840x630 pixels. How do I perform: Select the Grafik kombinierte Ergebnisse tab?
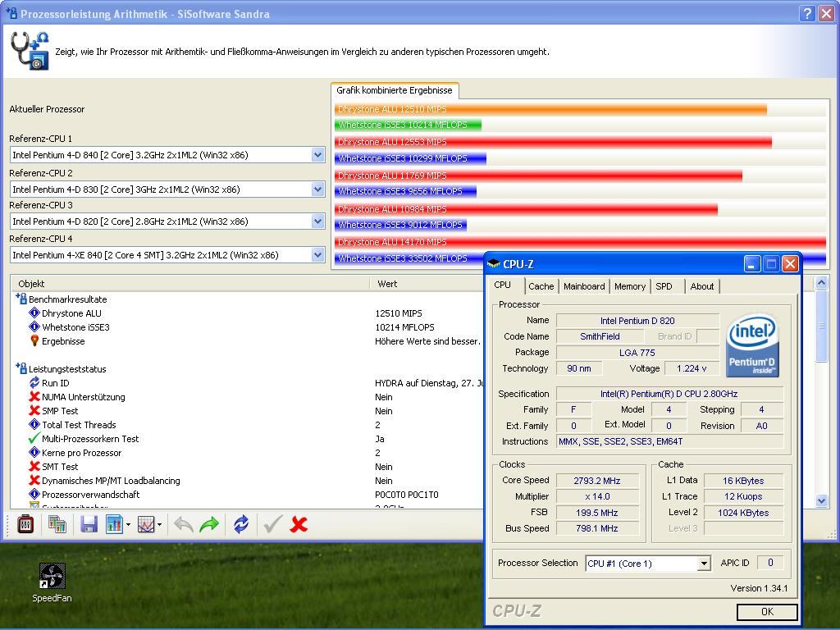[395, 90]
